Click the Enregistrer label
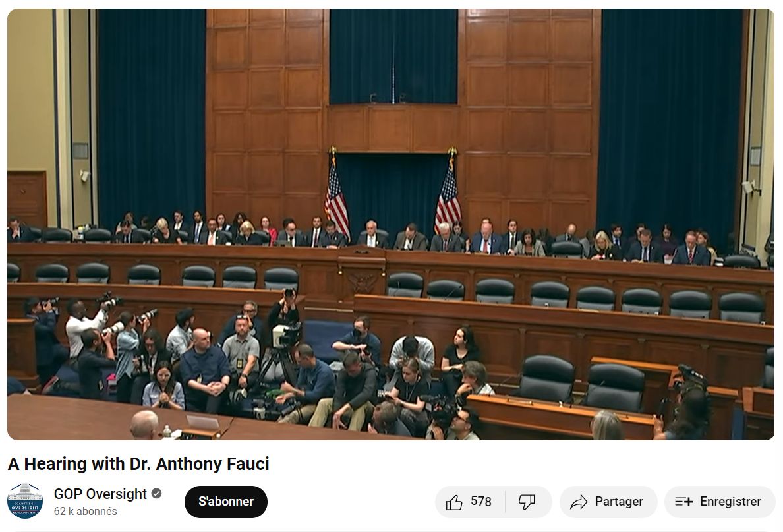 (x=730, y=502)
